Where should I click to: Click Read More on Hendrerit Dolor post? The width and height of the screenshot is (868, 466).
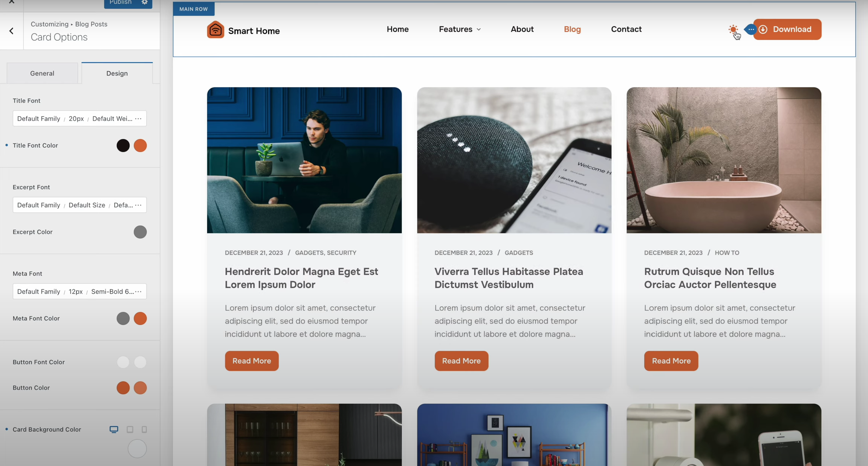coord(252,361)
